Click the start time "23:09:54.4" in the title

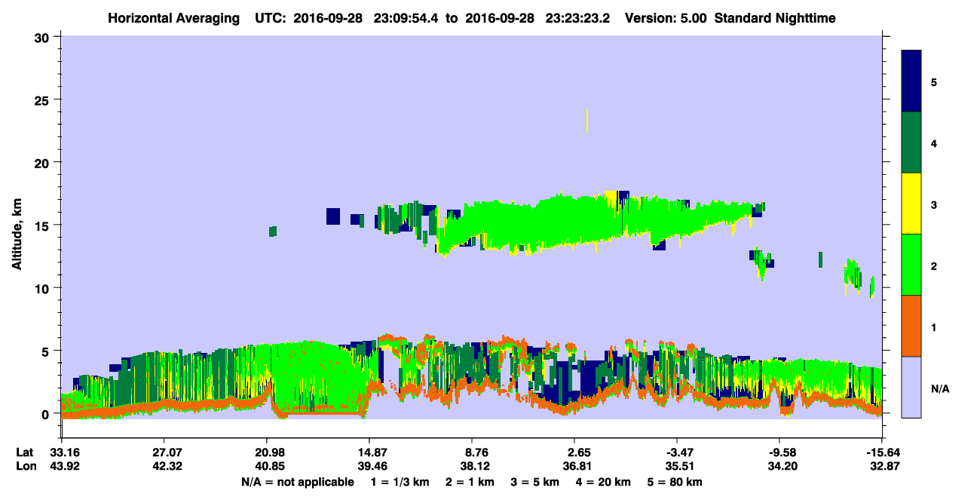404,17
